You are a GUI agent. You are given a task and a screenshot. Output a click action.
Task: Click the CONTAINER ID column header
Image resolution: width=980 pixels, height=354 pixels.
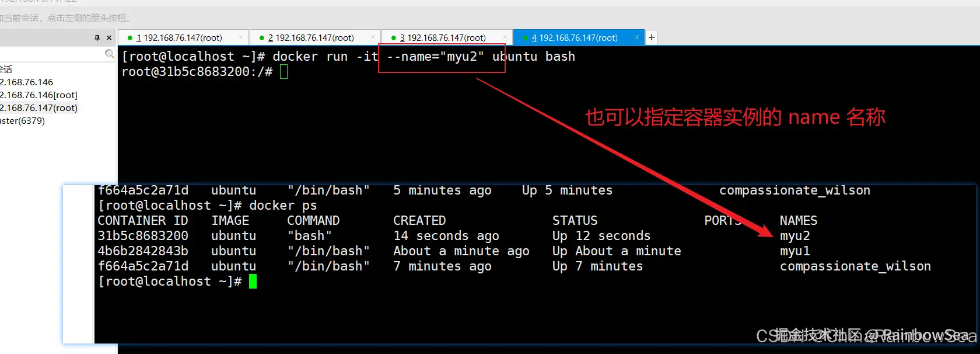(143, 221)
